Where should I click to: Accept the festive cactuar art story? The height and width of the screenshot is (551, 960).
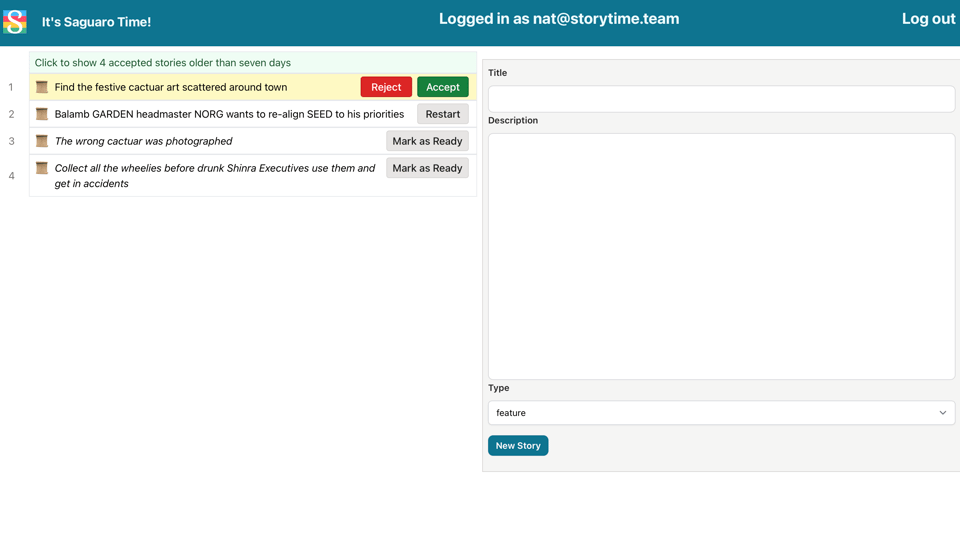point(442,87)
